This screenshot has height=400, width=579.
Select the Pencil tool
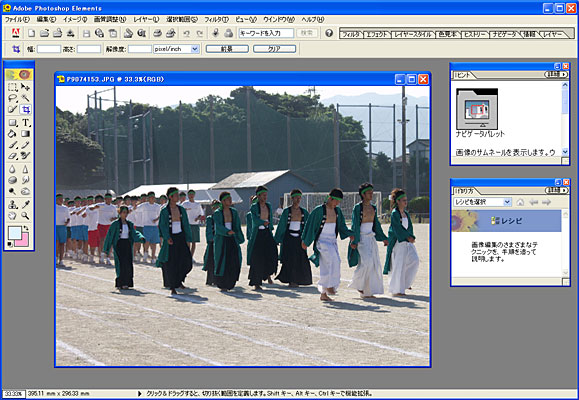tap(25, 145)
